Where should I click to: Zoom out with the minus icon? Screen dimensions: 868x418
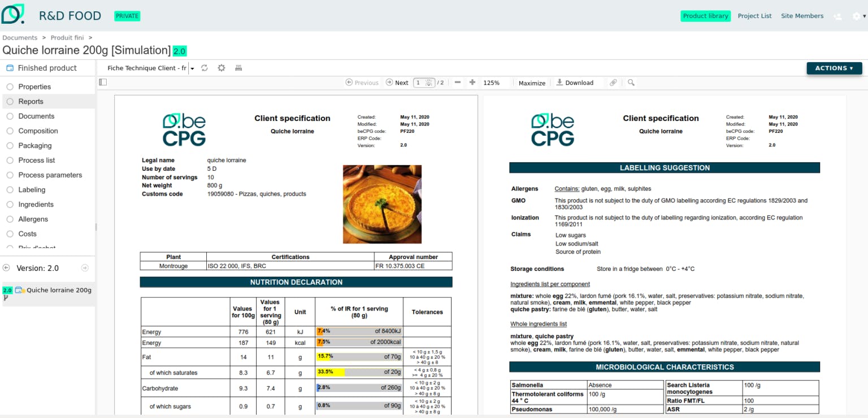coord(458,83)
